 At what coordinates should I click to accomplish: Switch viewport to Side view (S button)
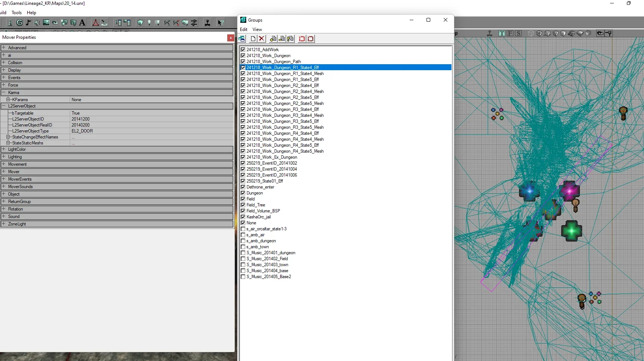tap(518, 34)
